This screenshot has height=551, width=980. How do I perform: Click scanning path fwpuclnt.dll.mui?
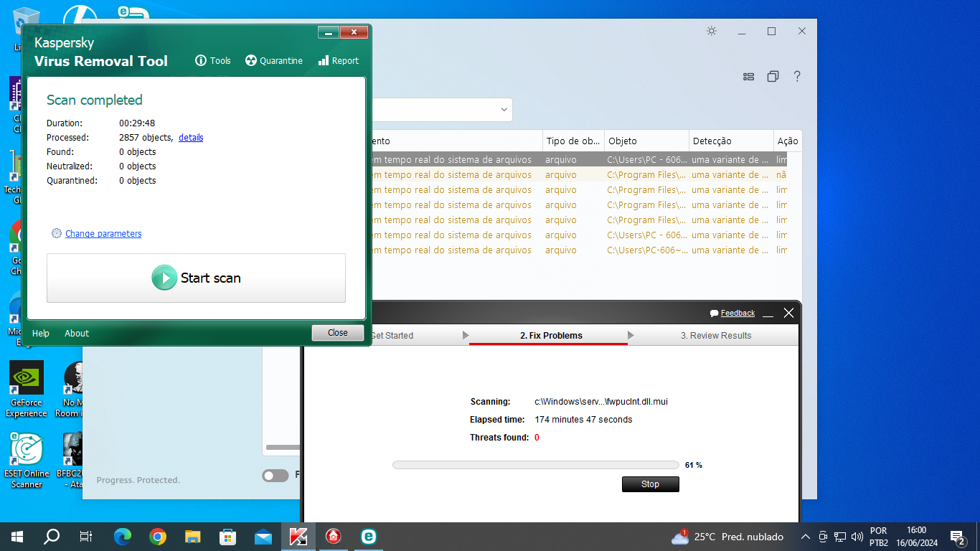601,402
